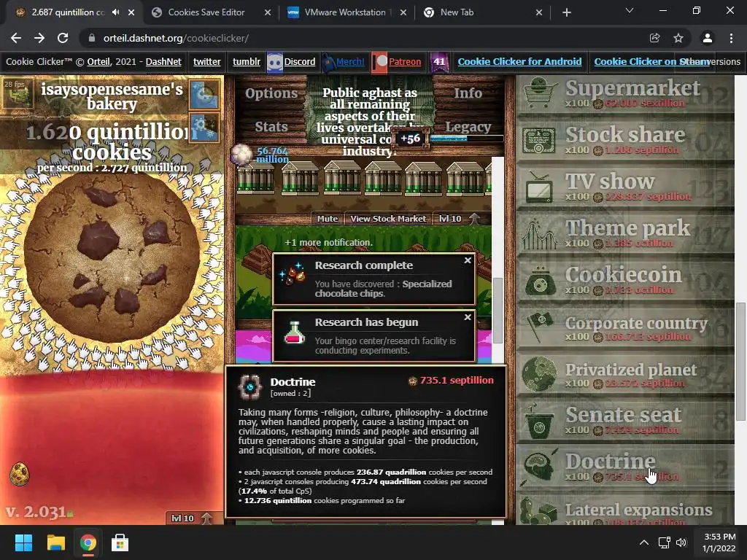The height and width of the screenshot is (560, 747).
Task: Click the legacy ascension progress bar
Action: pos(467,139)
